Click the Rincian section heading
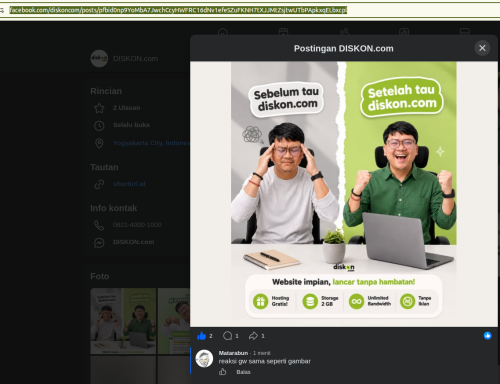Image resolution: width=500 pixels, height=384 pixels. pos(106,91)
